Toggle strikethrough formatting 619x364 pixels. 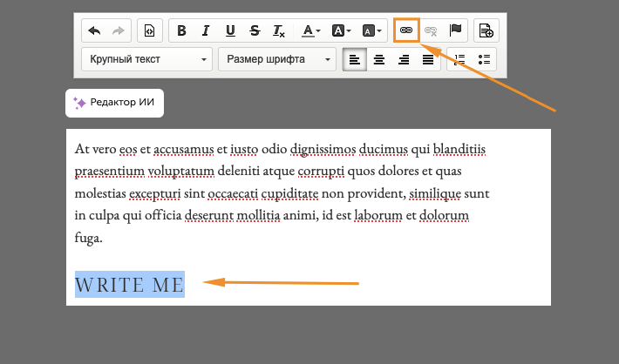[x=255, y=30]
